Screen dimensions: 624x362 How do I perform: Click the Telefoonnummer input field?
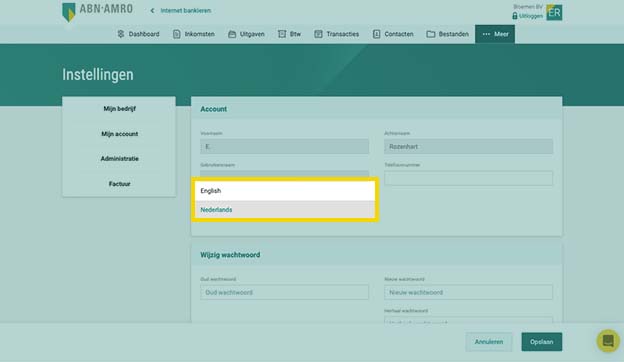468,178
